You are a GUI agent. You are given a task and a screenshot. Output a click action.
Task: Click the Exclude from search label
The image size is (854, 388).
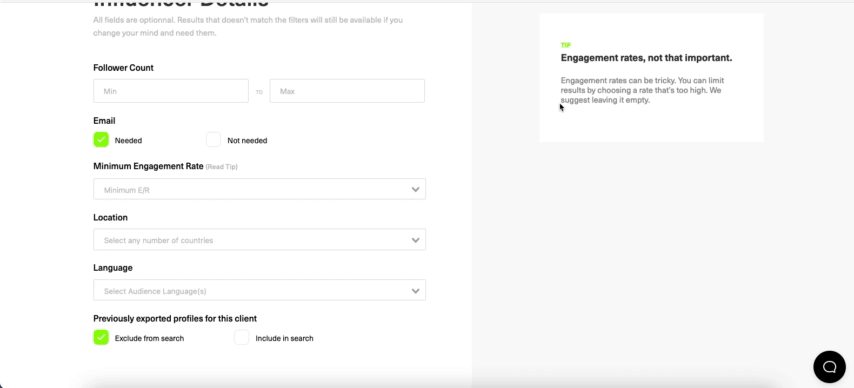tap(149, 338)
